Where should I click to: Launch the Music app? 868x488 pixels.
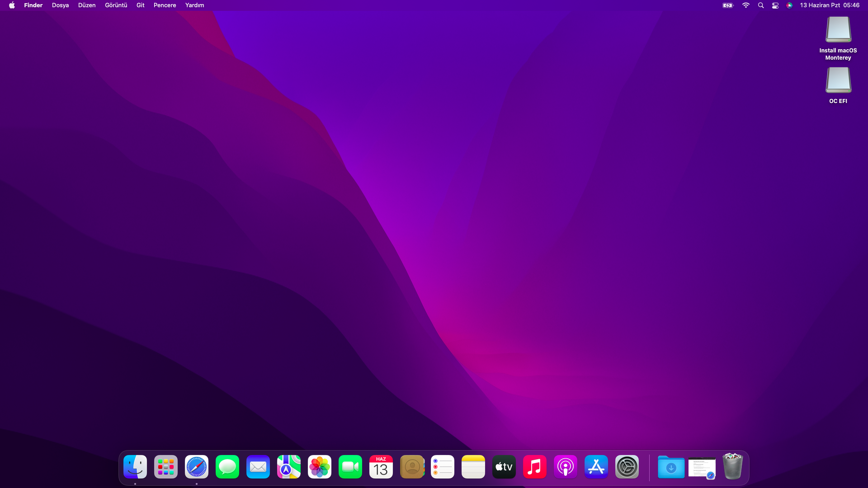(x=535, y=467)
